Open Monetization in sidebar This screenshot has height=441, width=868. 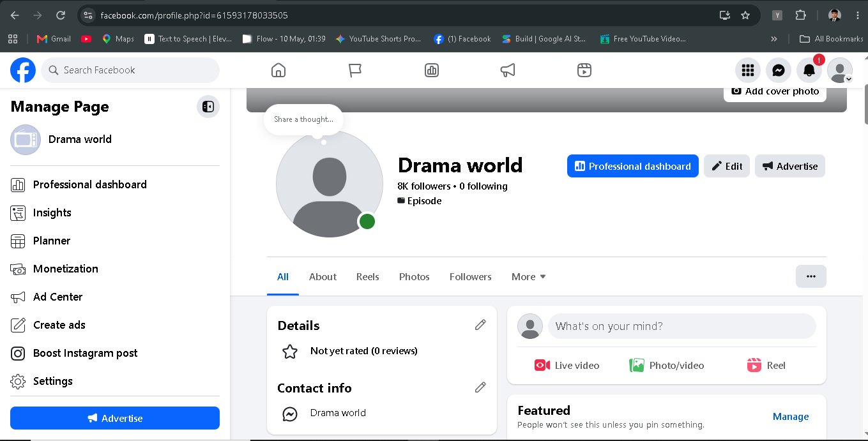click(115, 269)
